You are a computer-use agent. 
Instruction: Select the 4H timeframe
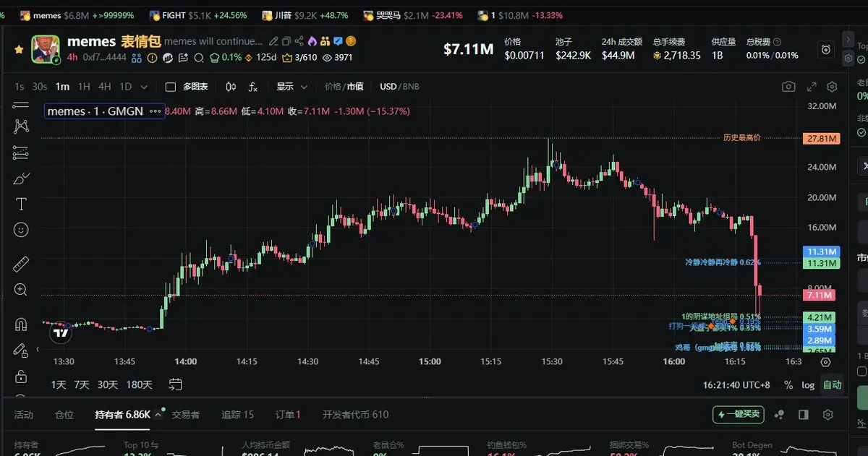(x=105, y=87)
